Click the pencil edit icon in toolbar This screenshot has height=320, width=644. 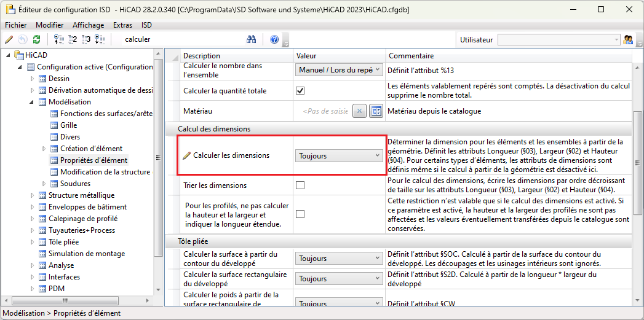pyautogui.click(x=9, y=39)
